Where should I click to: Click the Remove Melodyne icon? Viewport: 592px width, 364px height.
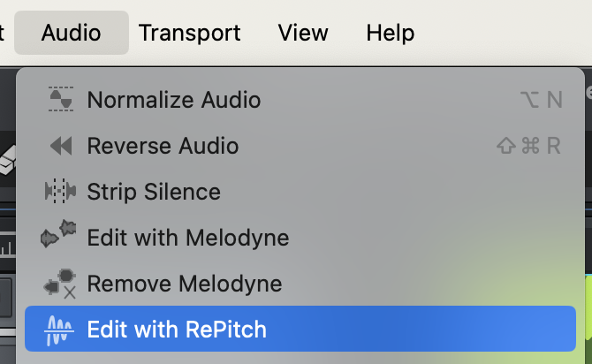click(x=60, y=284)
